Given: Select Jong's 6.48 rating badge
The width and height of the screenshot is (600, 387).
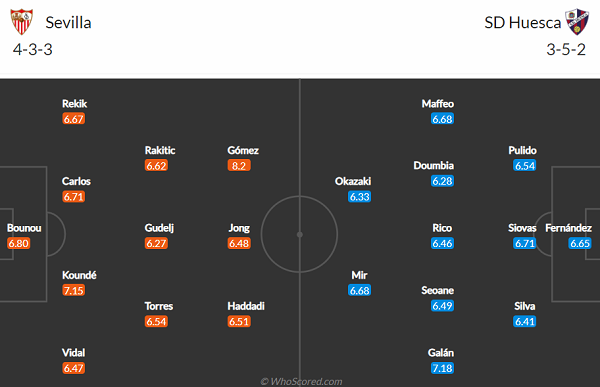Looking at the screenshot, I should [239, 243].
